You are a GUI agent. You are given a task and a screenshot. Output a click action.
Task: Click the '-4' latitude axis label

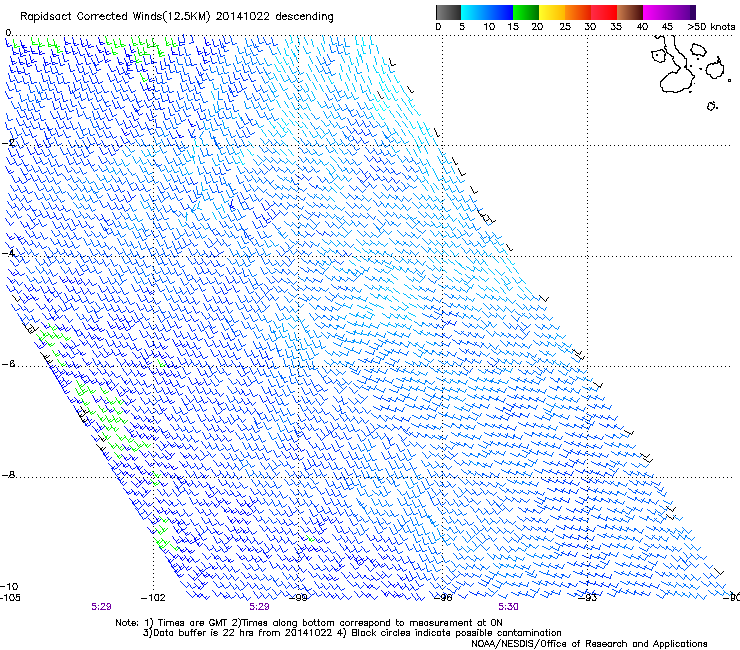[x=9, y=253]
